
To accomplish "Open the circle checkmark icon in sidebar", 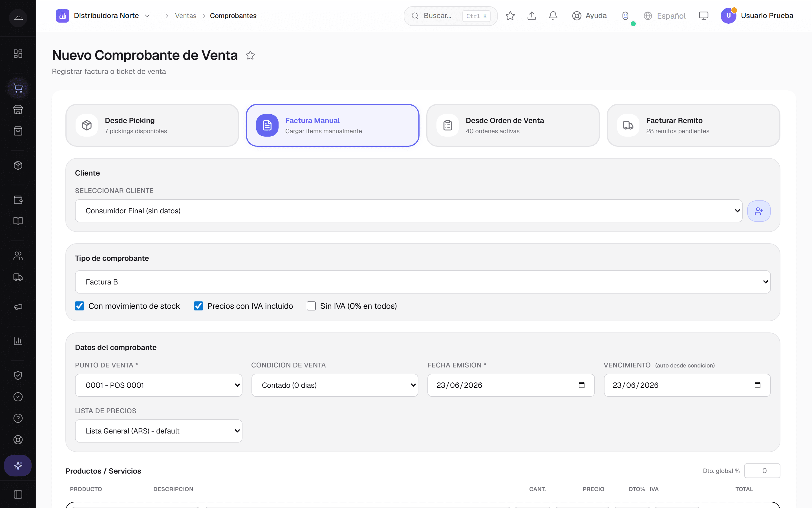I will (18, 397).
